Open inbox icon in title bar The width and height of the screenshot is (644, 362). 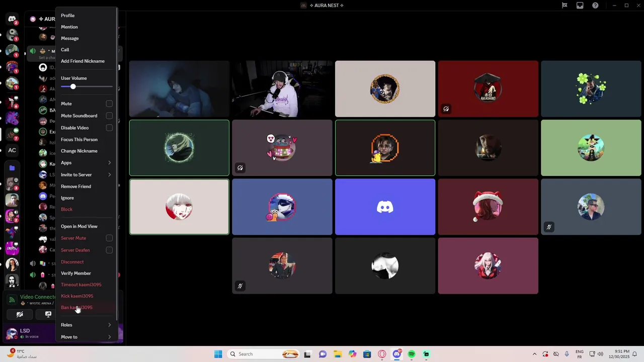click(580, 6)
